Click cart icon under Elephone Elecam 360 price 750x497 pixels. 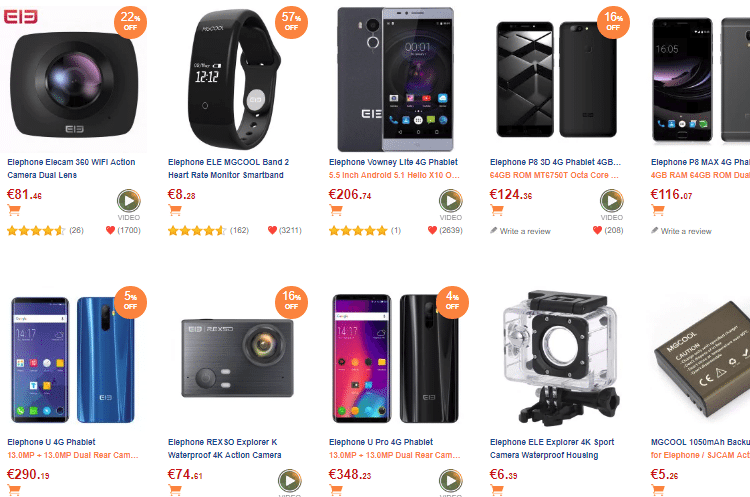[x=14, y=210]
